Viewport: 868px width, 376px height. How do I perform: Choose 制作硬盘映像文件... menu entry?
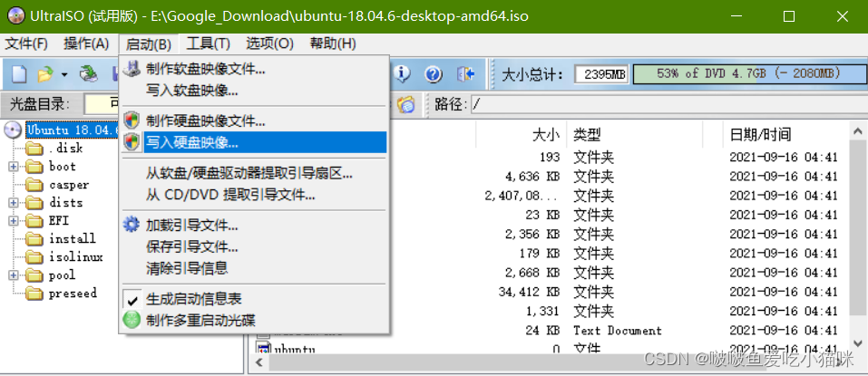pyautogui.click(x=254, y=121)
